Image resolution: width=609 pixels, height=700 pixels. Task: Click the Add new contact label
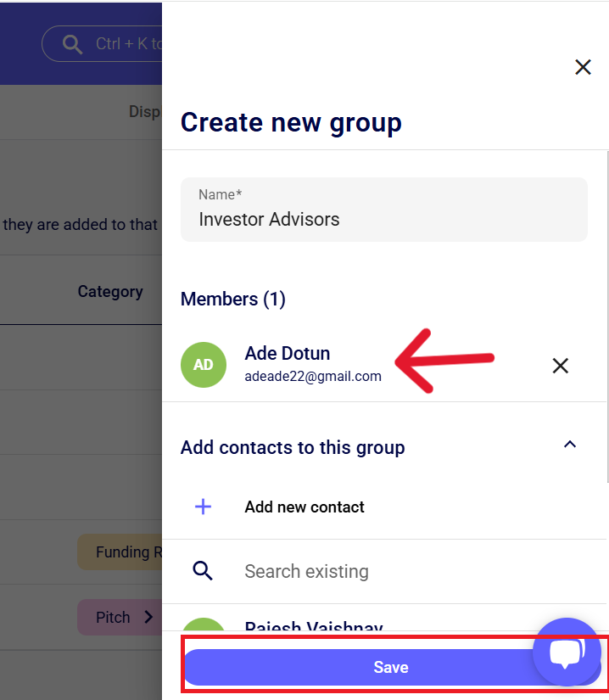(304, 507)
